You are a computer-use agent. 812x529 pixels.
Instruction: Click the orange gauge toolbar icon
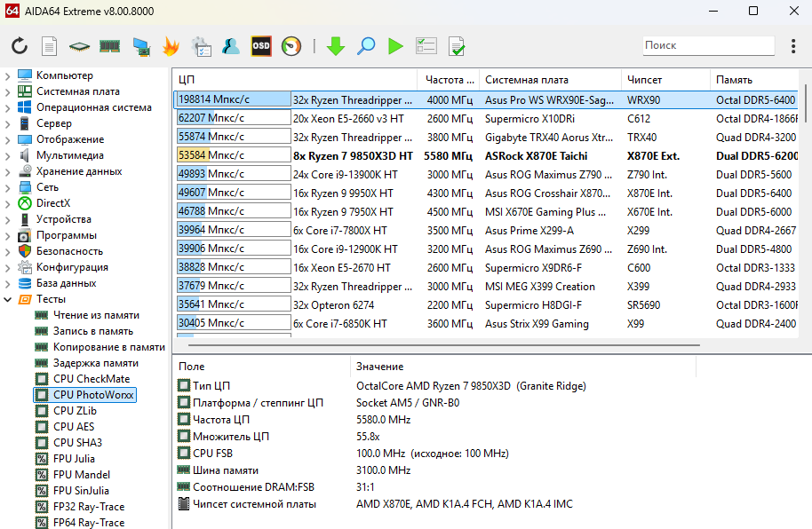point(291,46)
